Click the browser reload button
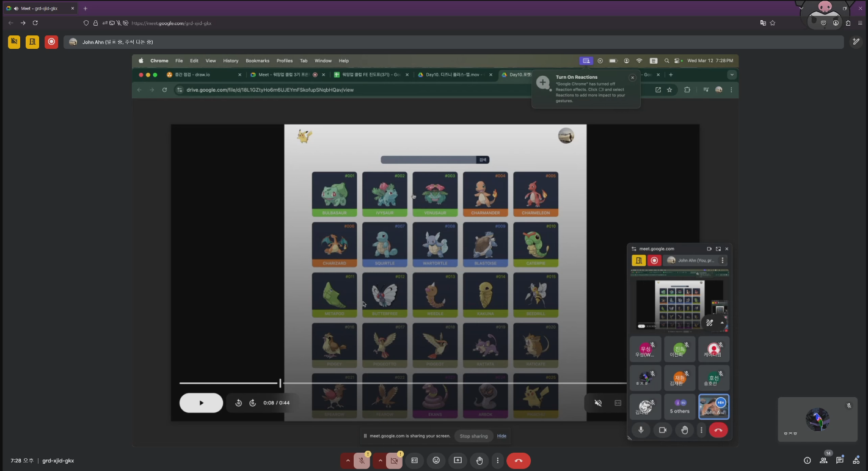868x471 pixels. coord(35,23)
